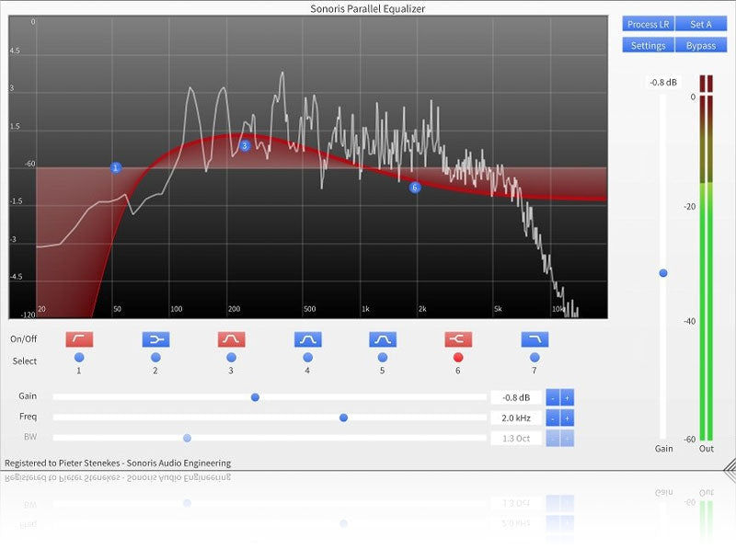Open the Settings button
Screen dimensions: 736x560
649,45
